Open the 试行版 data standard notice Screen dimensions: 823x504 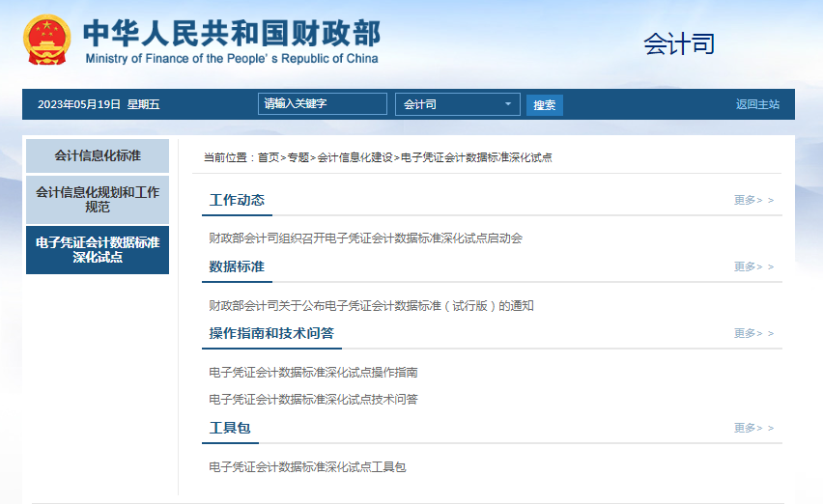pos(371,306)
